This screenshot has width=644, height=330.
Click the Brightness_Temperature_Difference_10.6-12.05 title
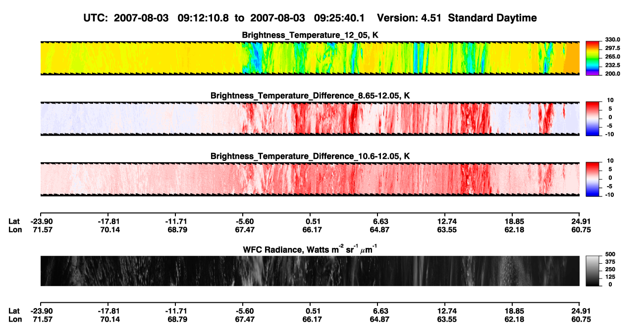pos(310,156)
